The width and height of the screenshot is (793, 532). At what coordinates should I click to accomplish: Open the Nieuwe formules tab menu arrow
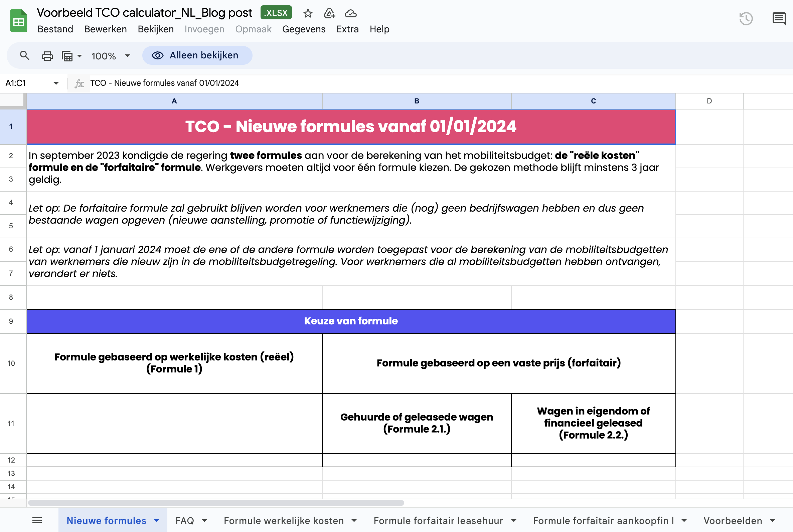pos(156,520)
